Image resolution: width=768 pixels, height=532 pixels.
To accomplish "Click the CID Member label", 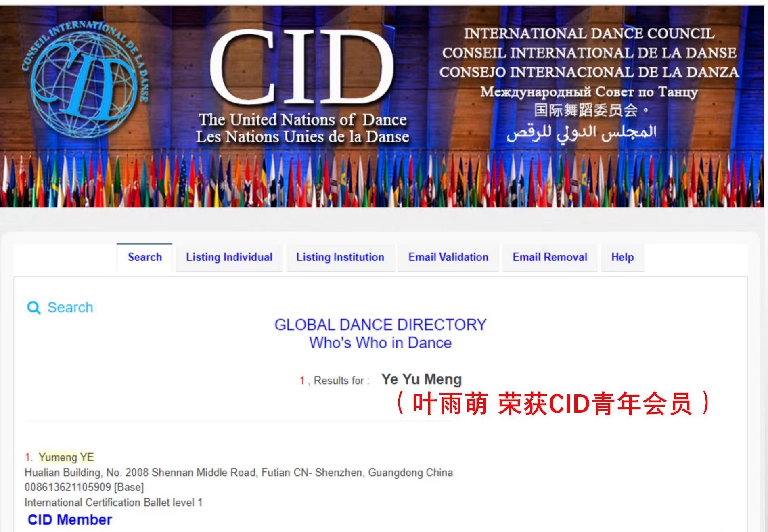I will (70, 519).
